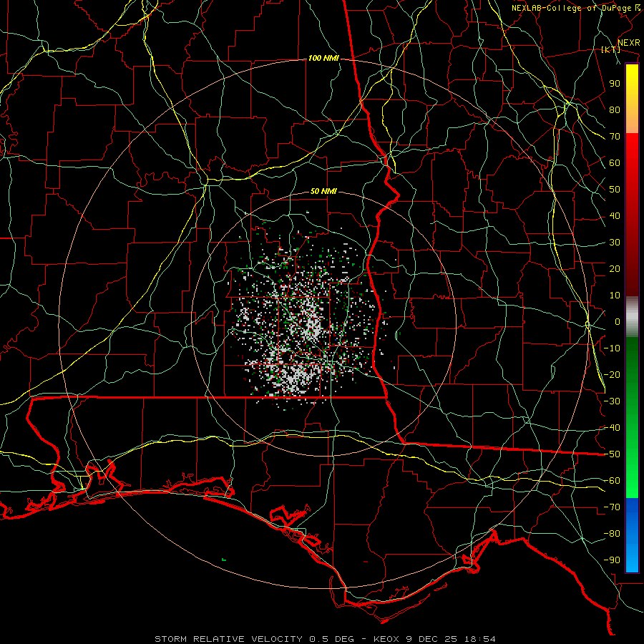Click the 40 value on the velocity scale
Image resolution: width=644 pixels, height=644 pixels.
click(x=615, y=215)
